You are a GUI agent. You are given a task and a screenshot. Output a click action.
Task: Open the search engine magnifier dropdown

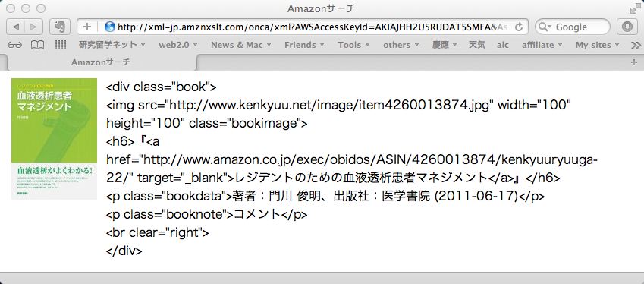point(545,27)
